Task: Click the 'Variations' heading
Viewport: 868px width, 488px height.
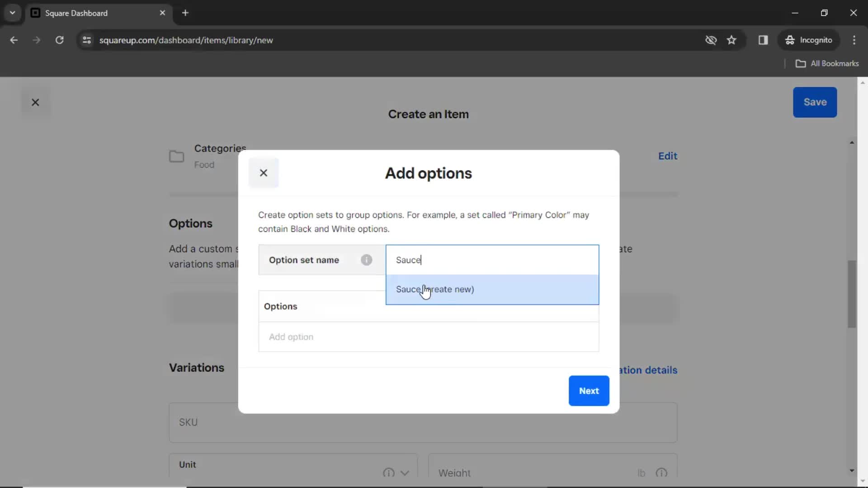Action: [197, 368]
